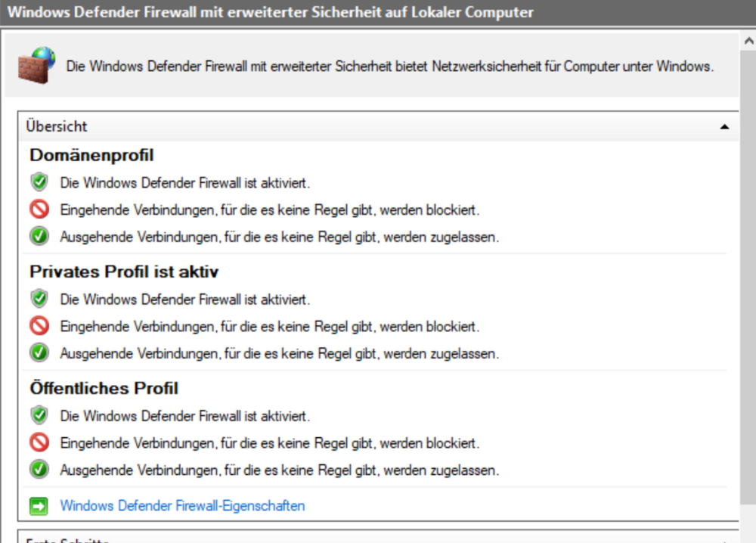Image resolution: width=756 pixels, height=543 pixels.
Task: Click the Öffentliches Profil firewall activated shield icon
Action: tap(39, 415)
